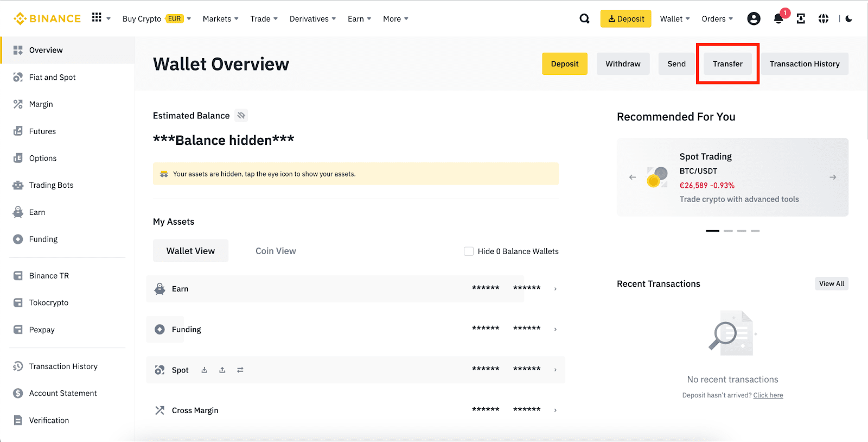868x442 pixels.
Task: Click the Wallet Overview Deposit button
Action: (x=565, y=64)
